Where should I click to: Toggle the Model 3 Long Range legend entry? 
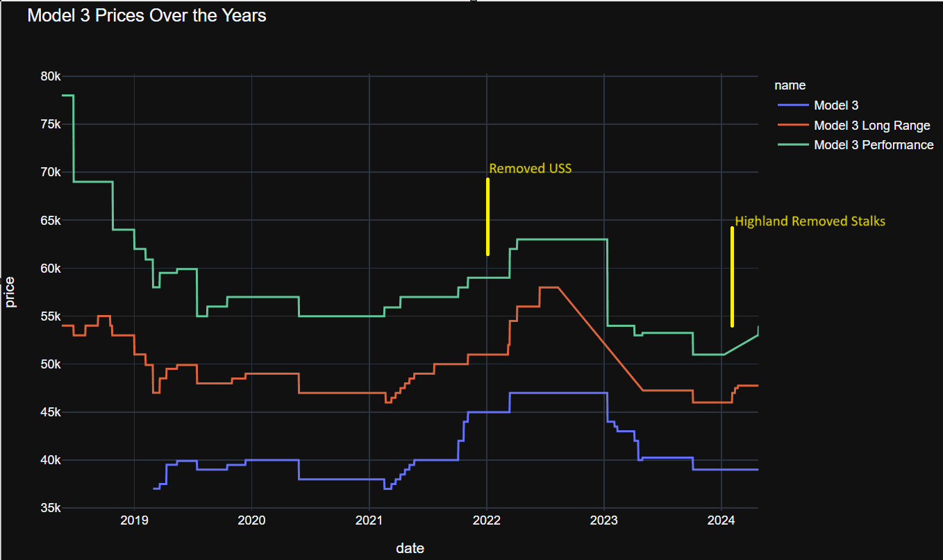[854, 126]
